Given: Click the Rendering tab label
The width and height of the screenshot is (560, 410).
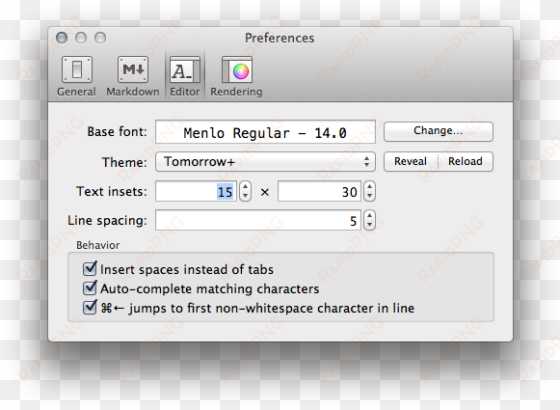Looking at the screenshot, I should coord(236,92).
